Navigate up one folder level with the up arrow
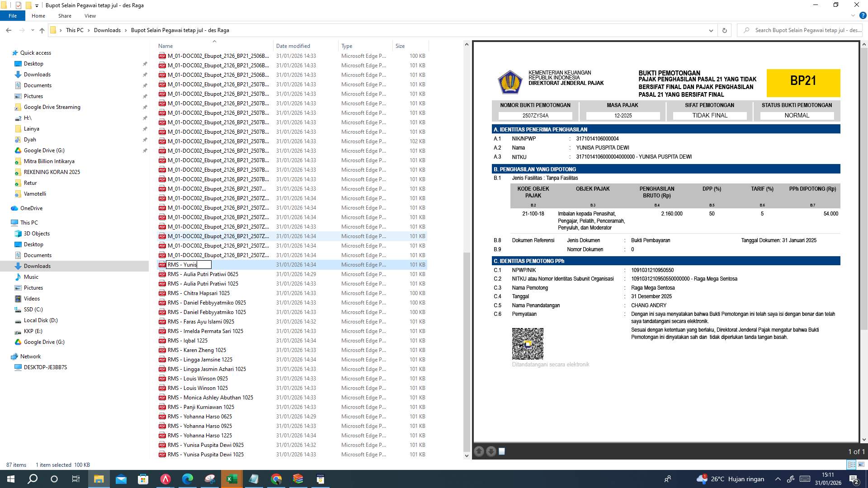868x488 pixels. point(42,30)
